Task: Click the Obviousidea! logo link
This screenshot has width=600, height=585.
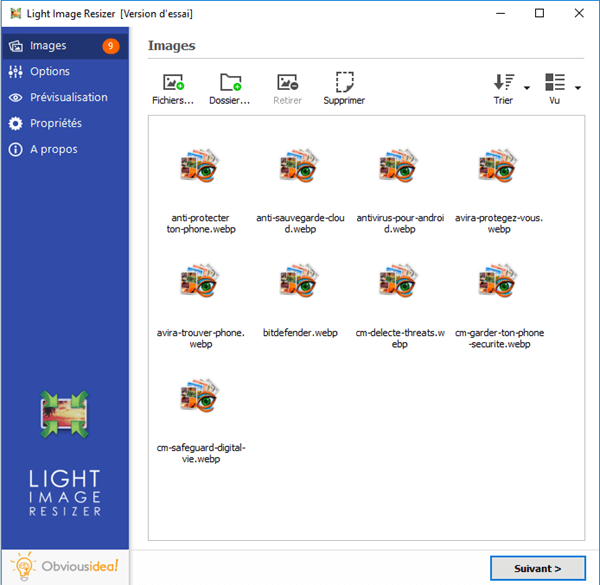Action: click(x=65, y=567)
